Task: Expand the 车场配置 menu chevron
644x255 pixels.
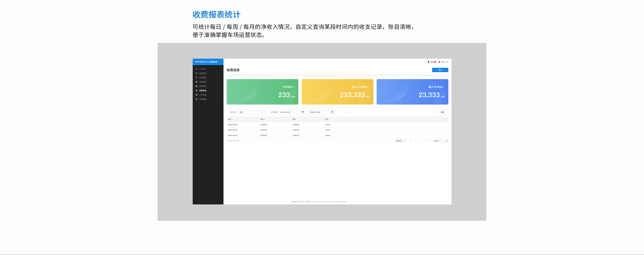Action: (x=221, y=78)
